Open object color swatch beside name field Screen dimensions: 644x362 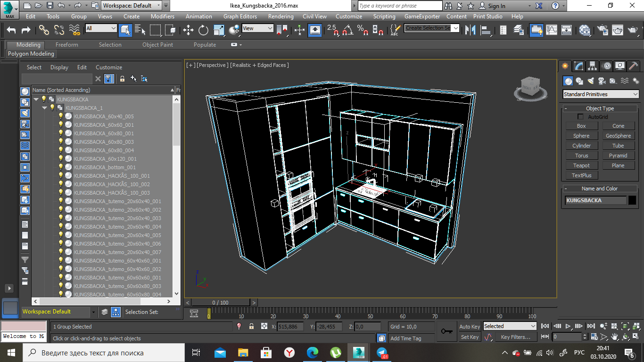(632, 200)
